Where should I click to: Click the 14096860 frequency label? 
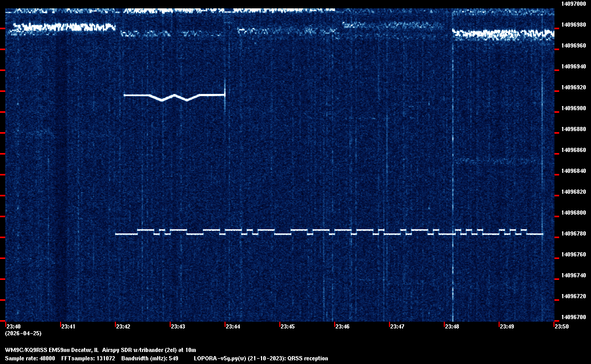coord(574,150)
